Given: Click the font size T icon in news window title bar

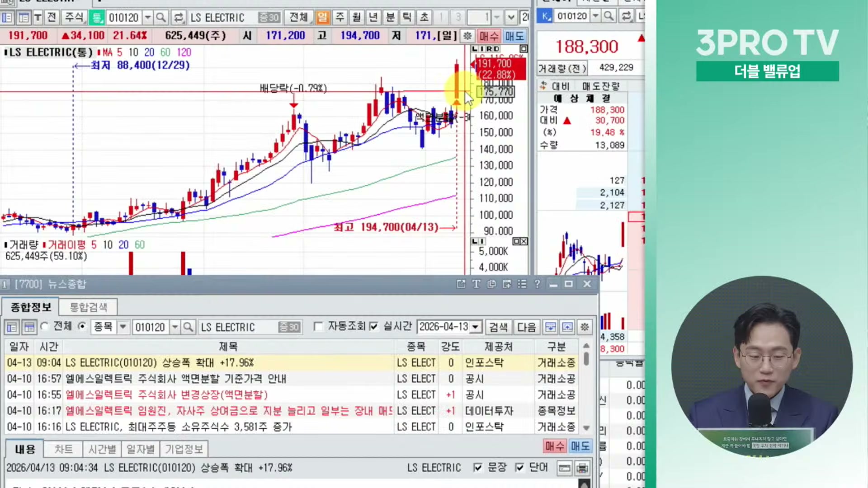Looking at the screenshot, I should pyautogui.click(x=476, y=284).
